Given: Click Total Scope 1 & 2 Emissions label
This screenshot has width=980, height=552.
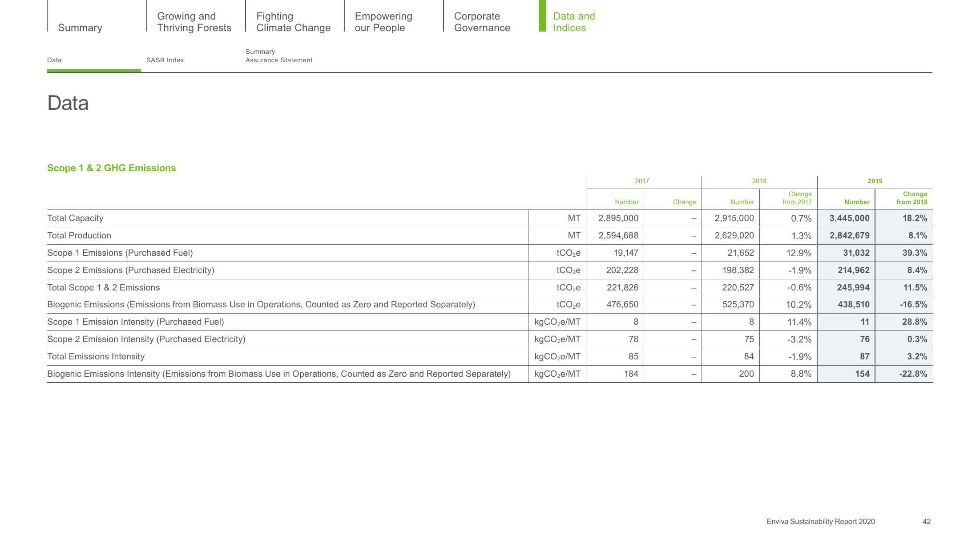Looking at the screenshot, I should [x=103, y=288].
